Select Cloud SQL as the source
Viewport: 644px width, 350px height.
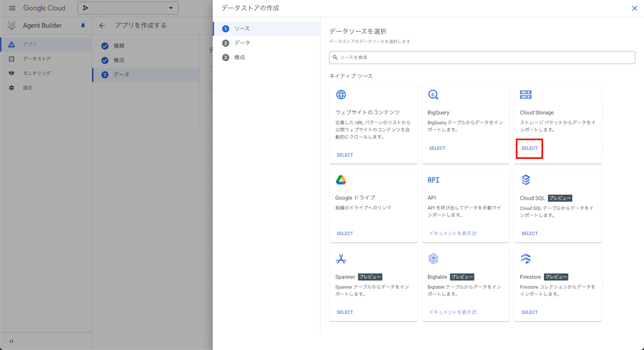click(530, 234)
